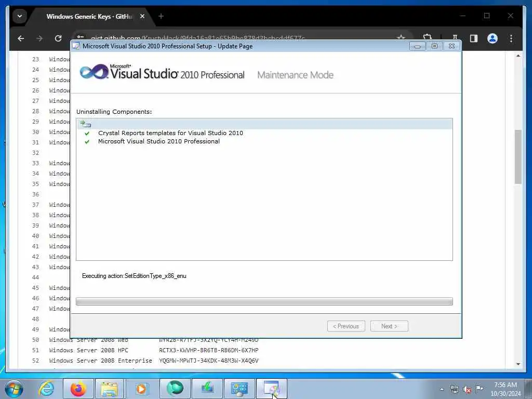
Task: Click the Visual Studio Setup title bar icon
Action: 76,46
